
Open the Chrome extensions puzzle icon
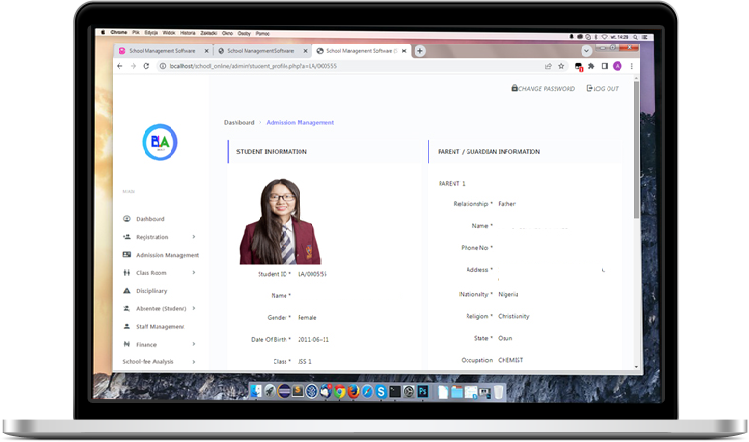591,66
